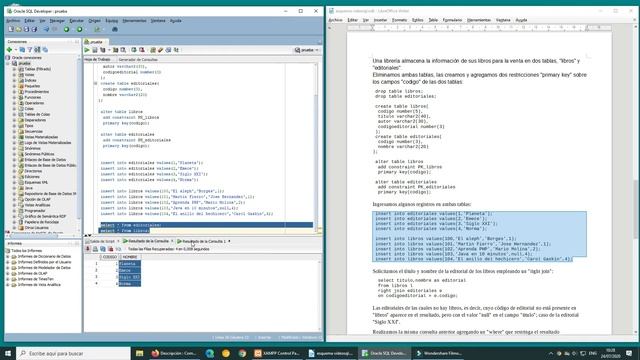This screenshot has width=640, height=360.
Task: Click the Commit icon in worksheet toolbar
Action: [134, 50]
